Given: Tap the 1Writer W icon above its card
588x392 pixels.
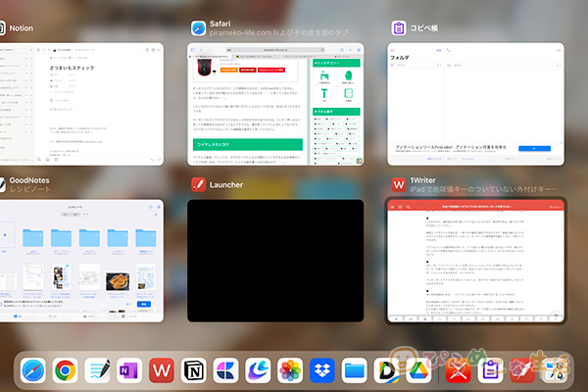Looking at the screenshot, I should [x=399, y=184].
